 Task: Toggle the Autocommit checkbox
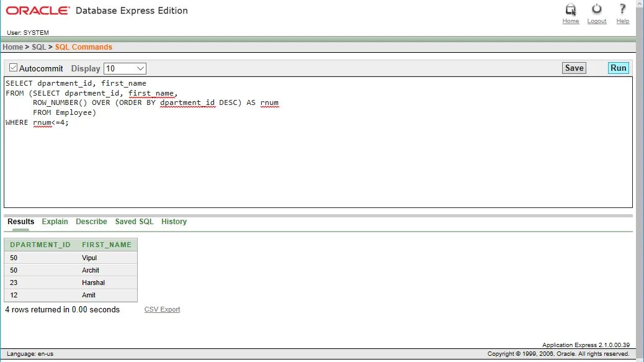click(x=13, y=68)
